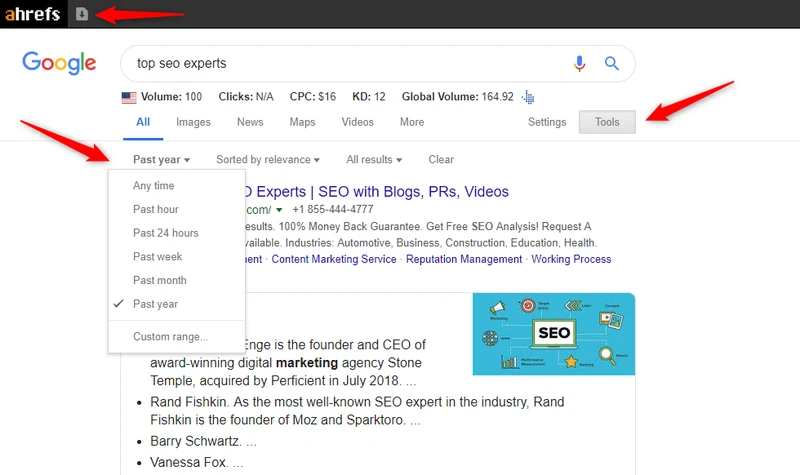The width and height of the screenshot is (800, 475).
Task: Open the ad headline about SEO Experts
Action: click(x=377, y=192)
